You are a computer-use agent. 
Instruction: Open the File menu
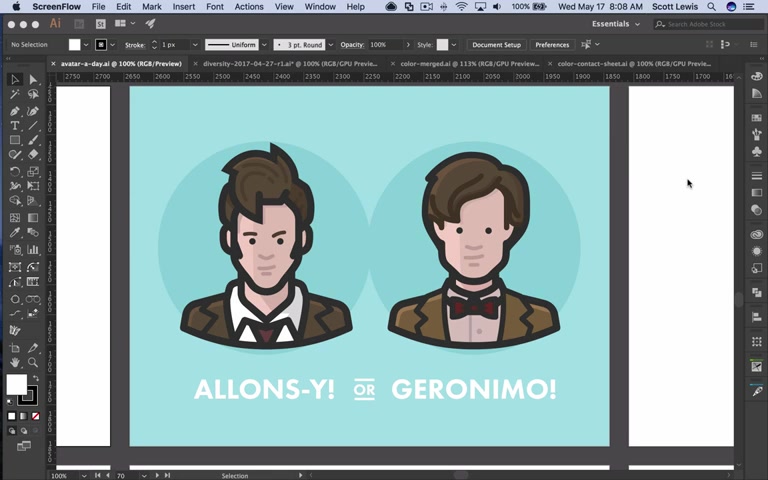click(98, 7)
